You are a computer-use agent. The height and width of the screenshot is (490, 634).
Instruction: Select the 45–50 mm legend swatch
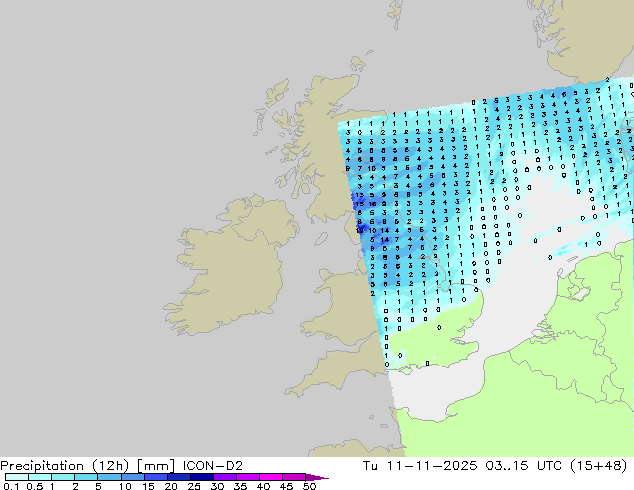[294, 477]
